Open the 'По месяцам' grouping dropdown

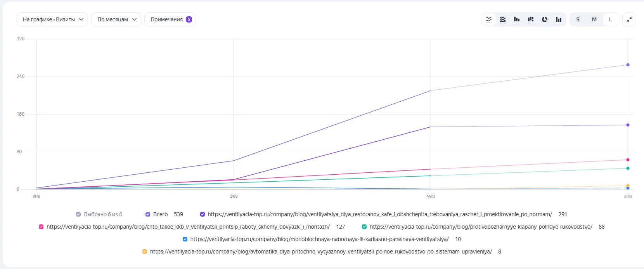(x=116, y=19)
